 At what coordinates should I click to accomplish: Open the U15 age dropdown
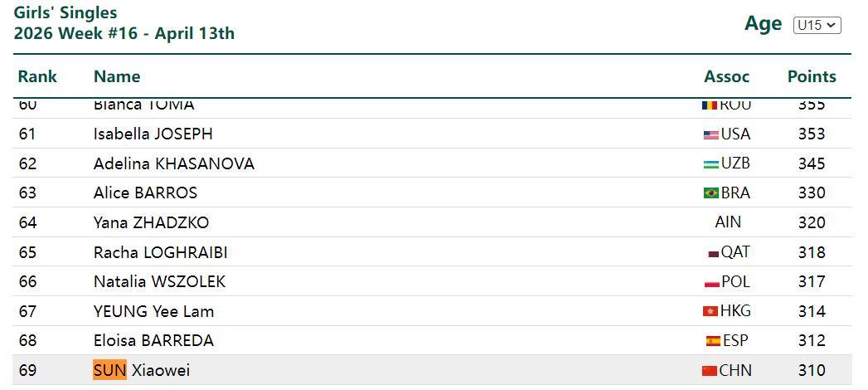pyautogui.click(x=817, y=25)
